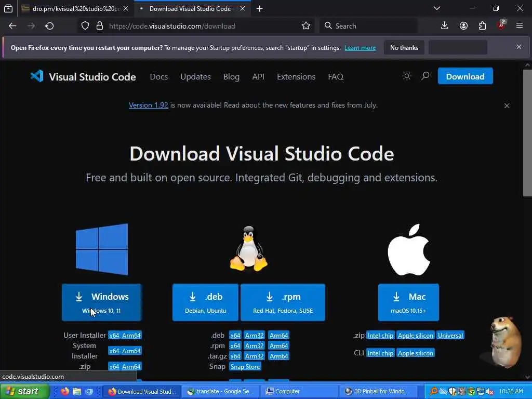Open the Snap Store link

[x=245, y=367]
